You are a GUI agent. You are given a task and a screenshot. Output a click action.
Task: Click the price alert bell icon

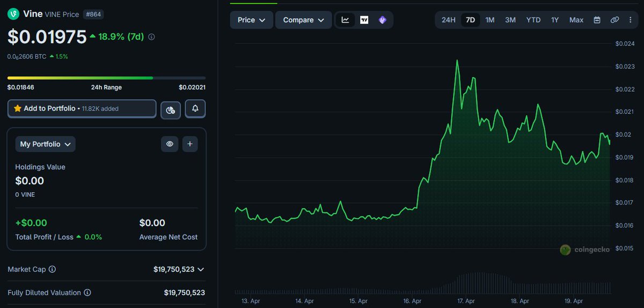195,108
